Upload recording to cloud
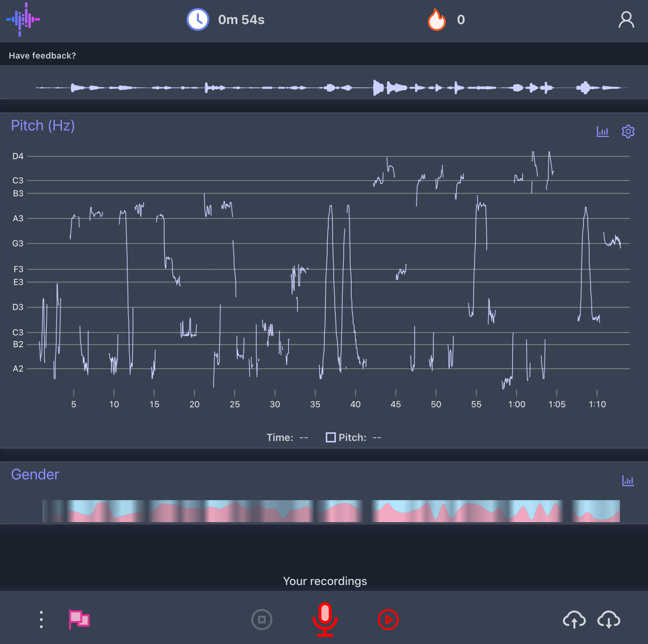The height and width of the screenshot is (644, 648). click(x=574, y=620)
